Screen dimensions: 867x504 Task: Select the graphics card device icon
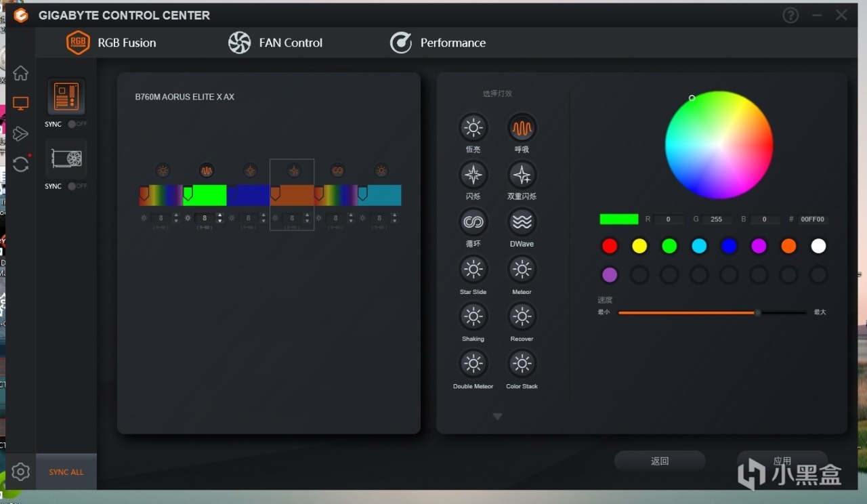66,159
